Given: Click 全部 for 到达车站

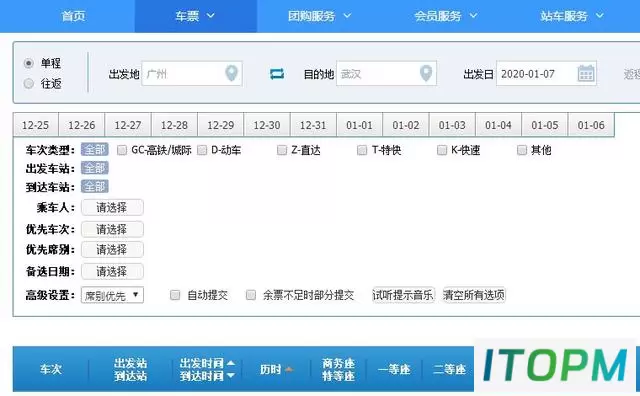Looking at the screenshot, I should [x=95, y=187].
